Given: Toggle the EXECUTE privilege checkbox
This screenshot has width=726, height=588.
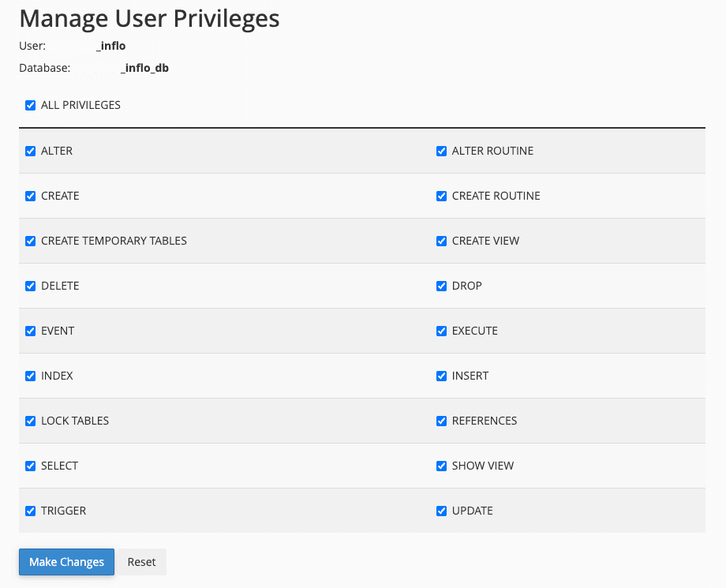Looking at the screenshot, I should 442,331.
